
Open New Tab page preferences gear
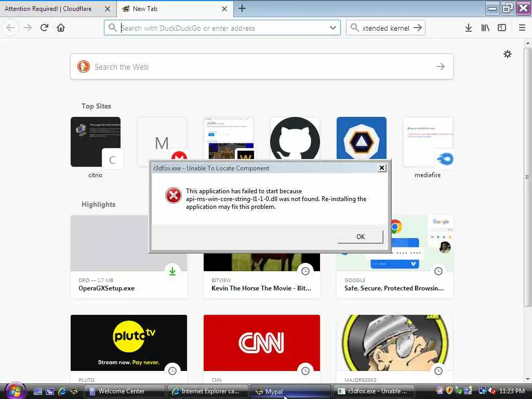pyautogui.click(x=507, y=54)
